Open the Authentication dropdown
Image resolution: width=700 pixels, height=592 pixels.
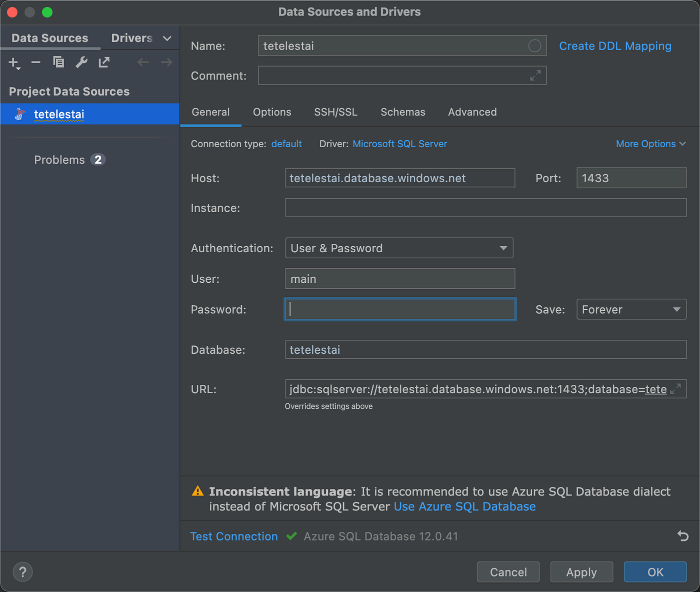click(x=503, y=248)
